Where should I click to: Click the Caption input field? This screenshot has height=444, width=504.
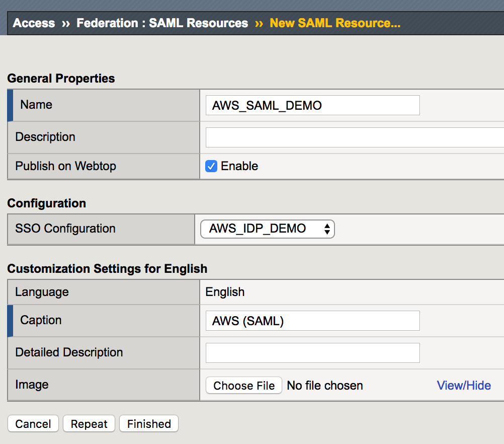[313, 321]
